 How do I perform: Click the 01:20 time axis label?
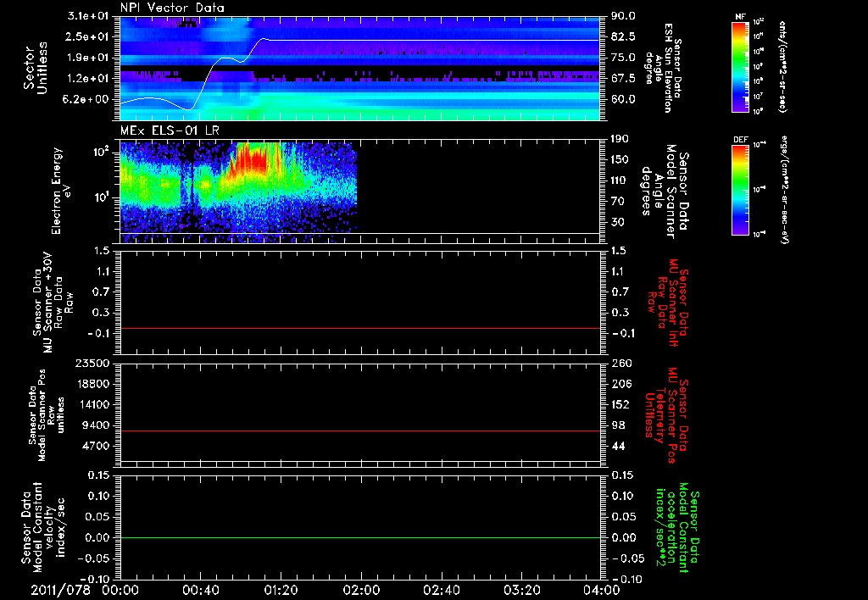[281, 590]
